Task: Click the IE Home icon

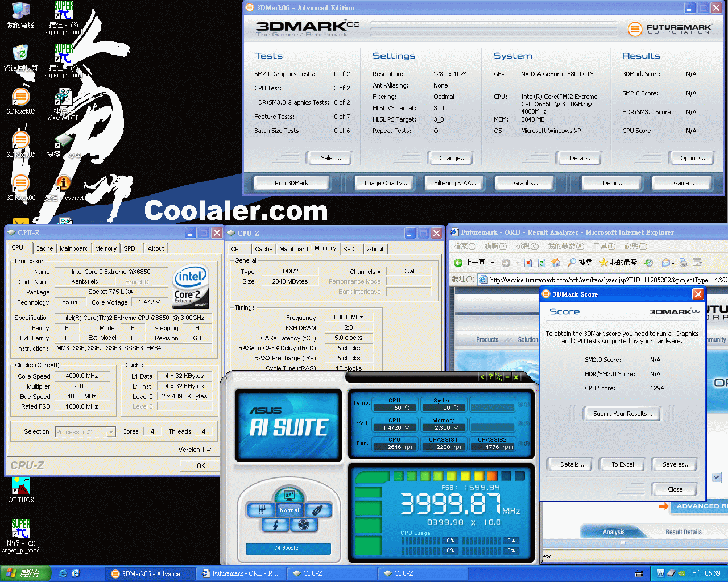Action: tap(556, 263)
